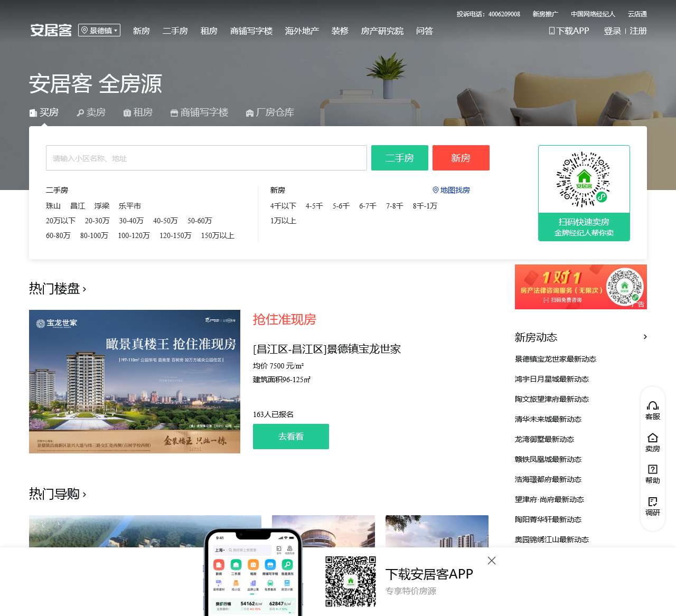Filter second-hand homes by 珠山
Screen dimensions: 676x616
point(53,206)
